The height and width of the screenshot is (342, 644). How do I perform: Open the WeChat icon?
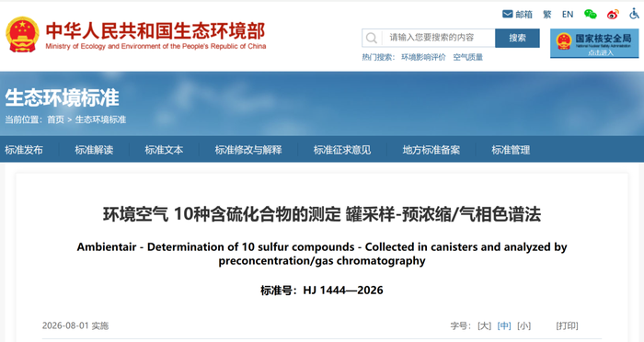pyautogui.click(x=591, y=14)
